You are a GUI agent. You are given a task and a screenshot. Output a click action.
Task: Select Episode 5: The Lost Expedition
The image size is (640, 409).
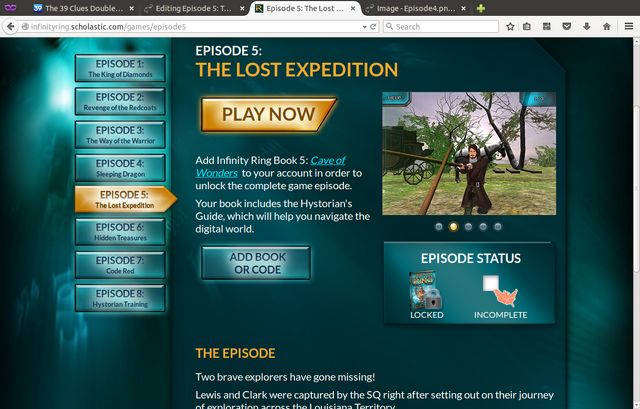126,199
